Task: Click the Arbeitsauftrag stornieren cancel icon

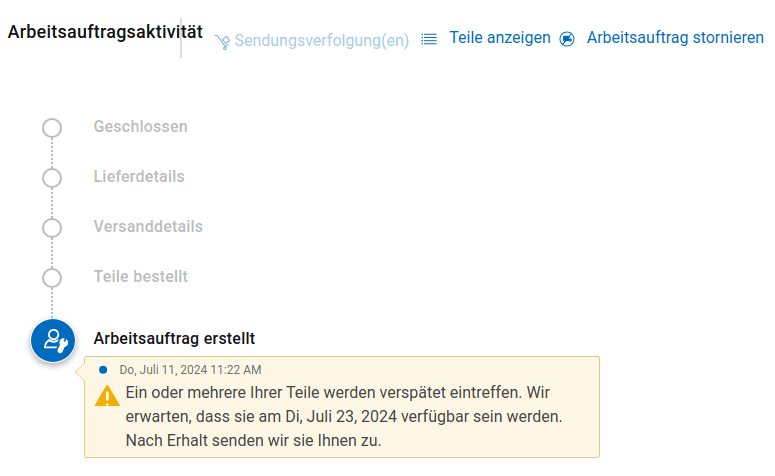Action: pos(567,39)
